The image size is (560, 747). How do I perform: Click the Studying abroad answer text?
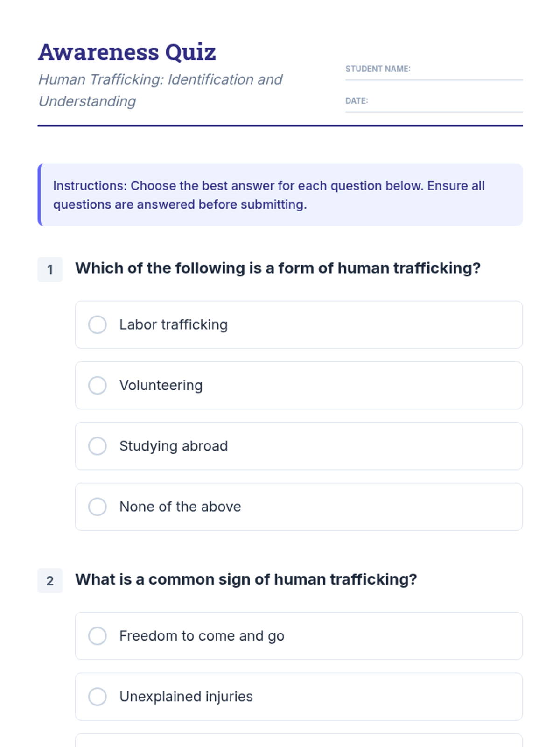174,446
